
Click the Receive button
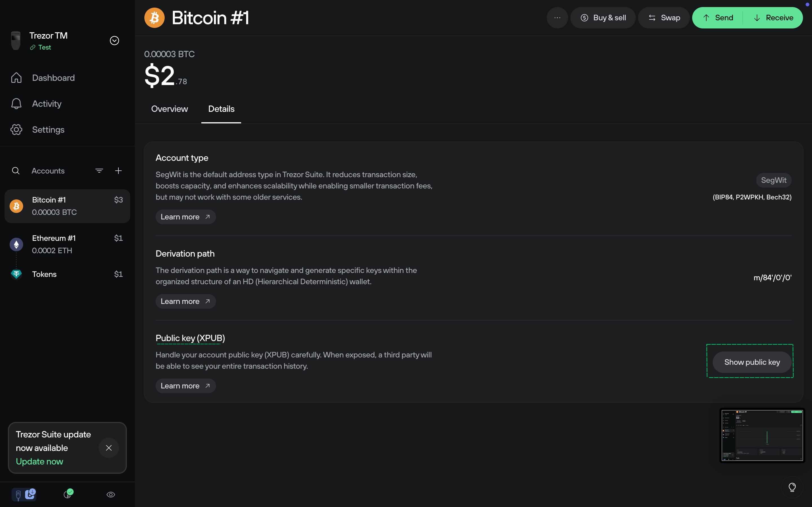coord(773,18)
